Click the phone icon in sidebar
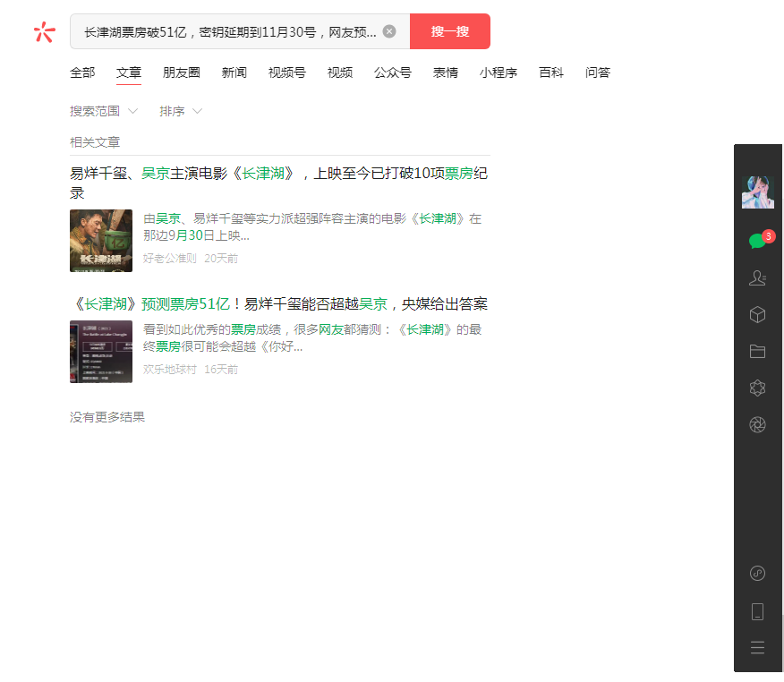 [757, 611]
